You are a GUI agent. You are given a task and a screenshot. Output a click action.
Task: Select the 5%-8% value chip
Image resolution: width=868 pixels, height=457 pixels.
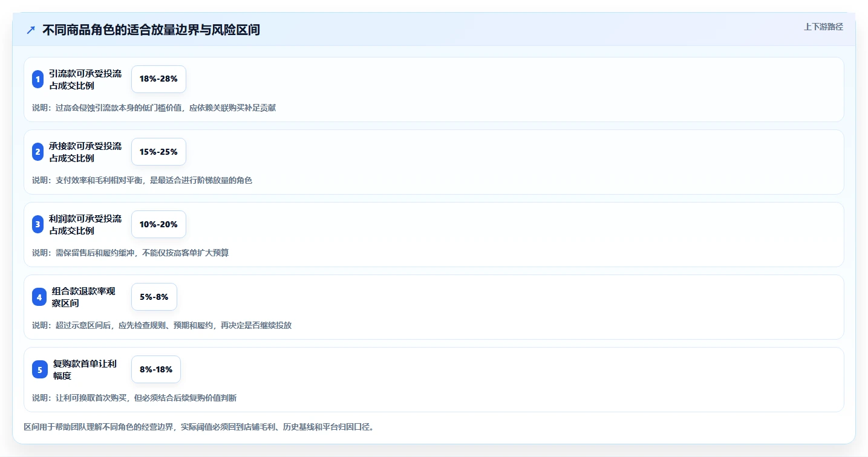tap(154, 297)
